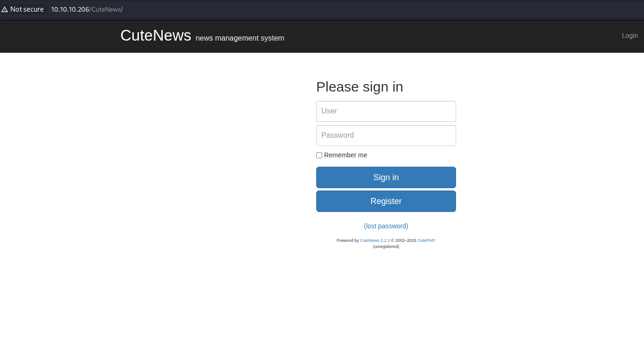Focus the address bar showing 10.10.10.206
644x353 pixels.
(x=70, y=9)
